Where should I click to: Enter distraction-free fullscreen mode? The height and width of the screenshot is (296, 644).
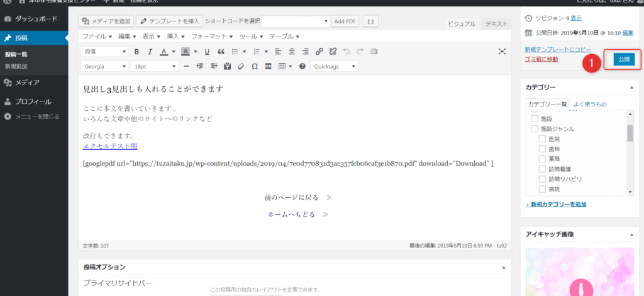502,52
